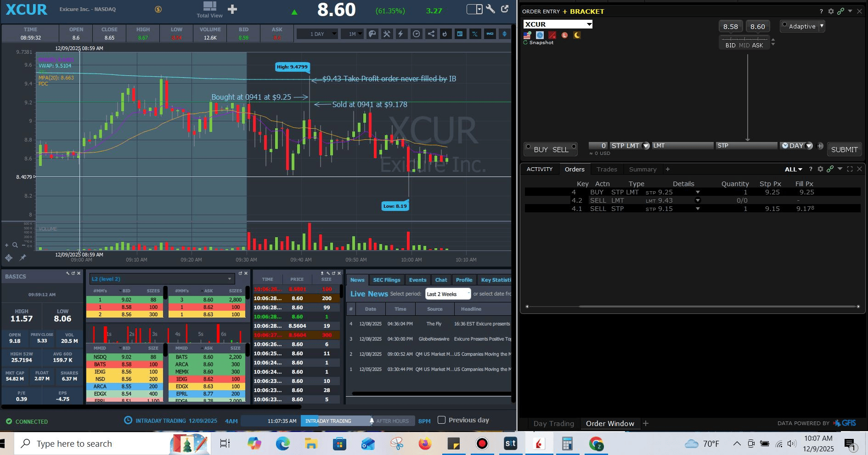Viewport: 868px width, 455px height.
Task: Open the Chat tab
Action: [x=441, y=280]
